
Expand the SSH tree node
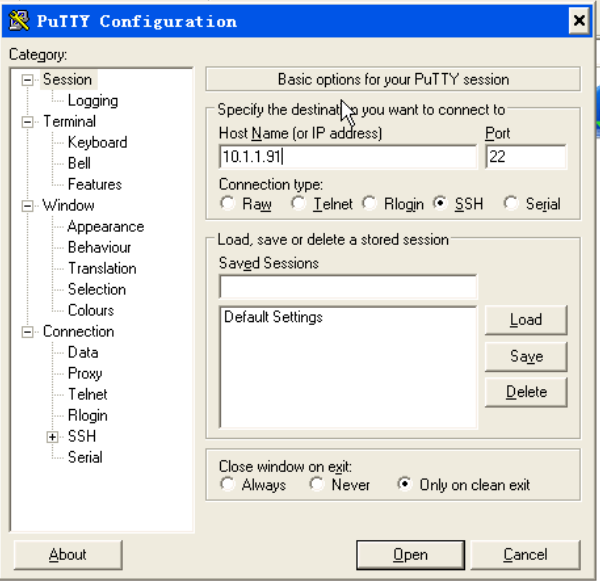click(x=52, y=436)
